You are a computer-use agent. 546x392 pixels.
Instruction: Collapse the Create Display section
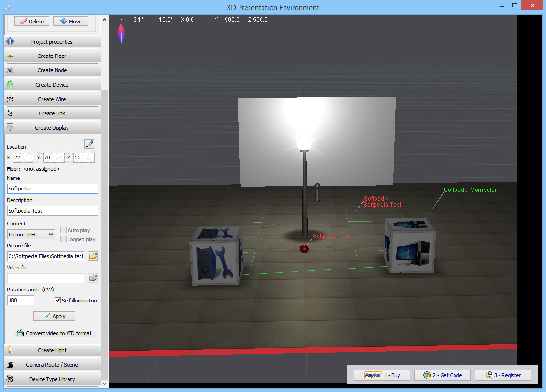pyautogui.click(x=52, y=128)
